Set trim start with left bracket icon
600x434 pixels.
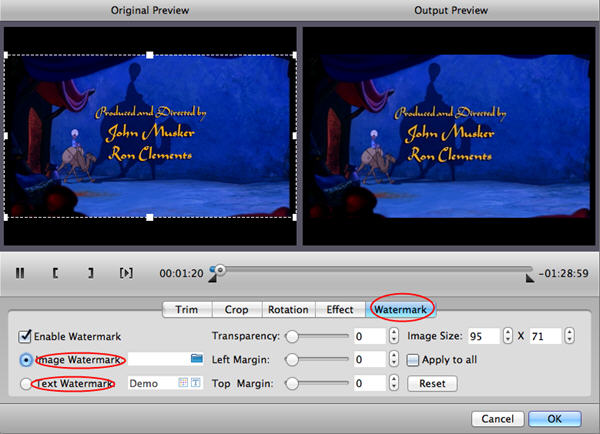click(x=55, y=273)
